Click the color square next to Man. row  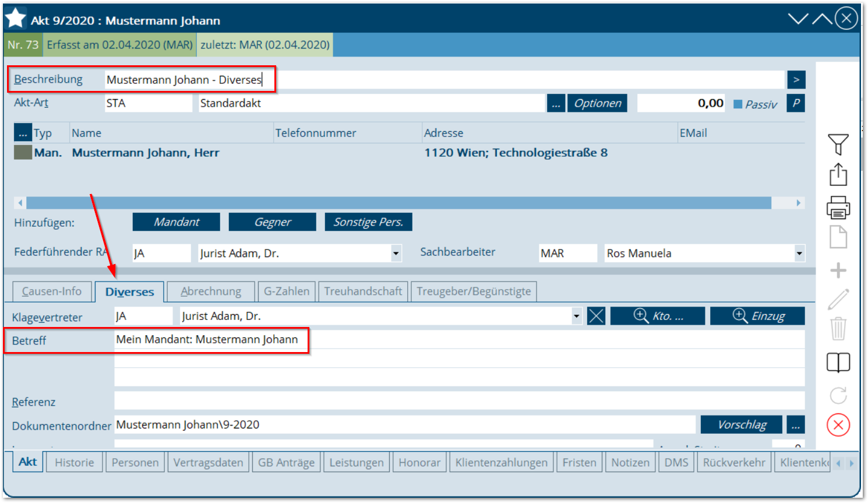(23, 153)
